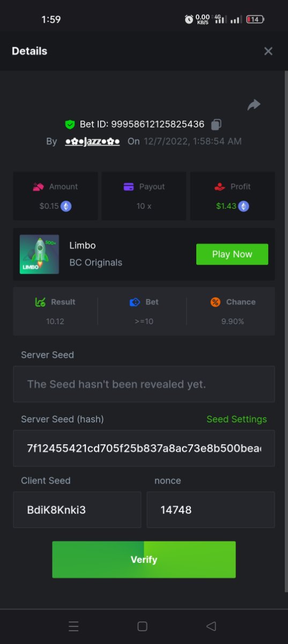
Task: Click the green Verify button
Action: [144, 560]
